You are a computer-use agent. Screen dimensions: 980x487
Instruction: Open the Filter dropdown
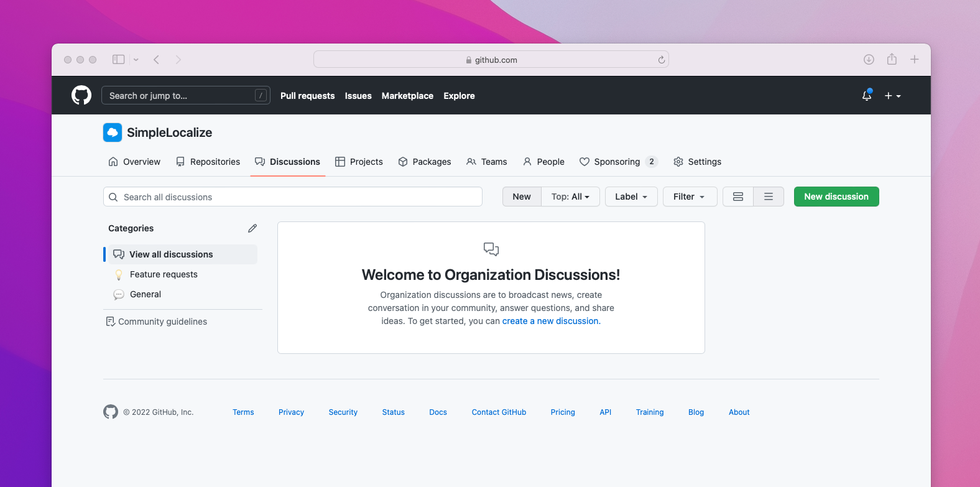tap(690, 197)
